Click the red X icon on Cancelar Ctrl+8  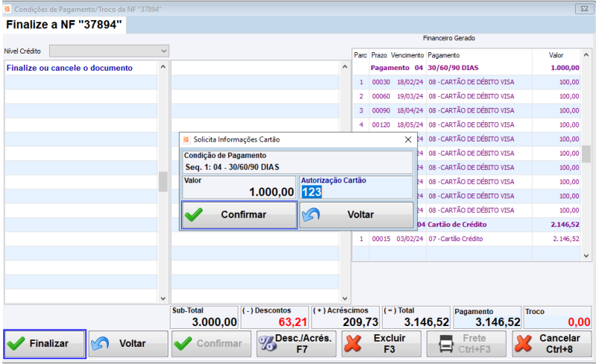pyautogui.click(x=524, y=343)
